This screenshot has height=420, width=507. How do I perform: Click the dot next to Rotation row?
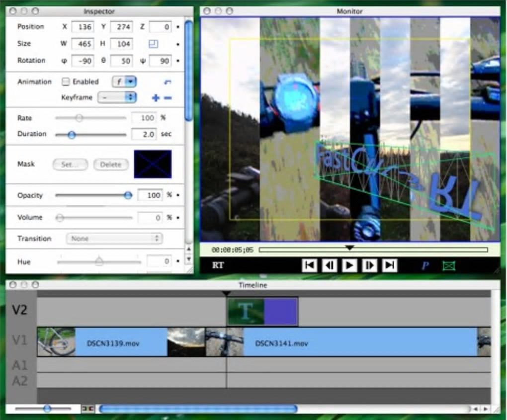pos(178,61)
